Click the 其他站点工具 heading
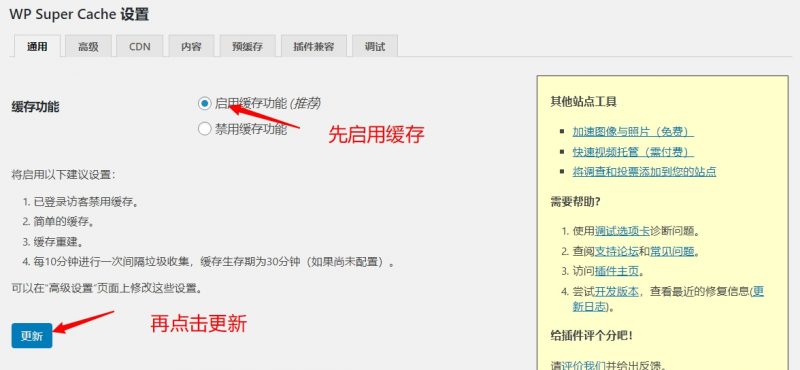Viewport: 800px width, 370px height. (584, 102)
